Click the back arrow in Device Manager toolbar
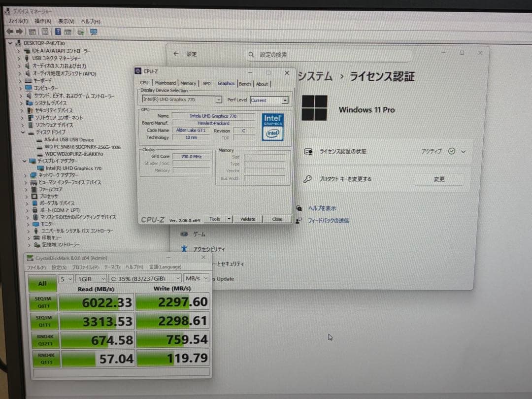 10,31
